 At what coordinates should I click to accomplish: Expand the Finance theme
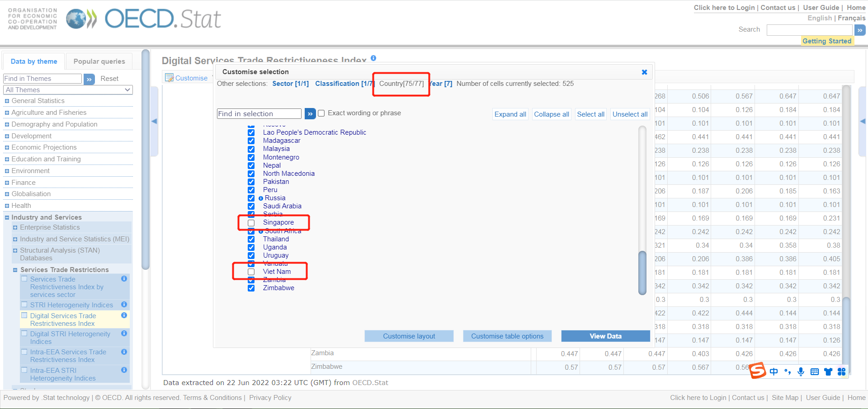pos(7,183)
